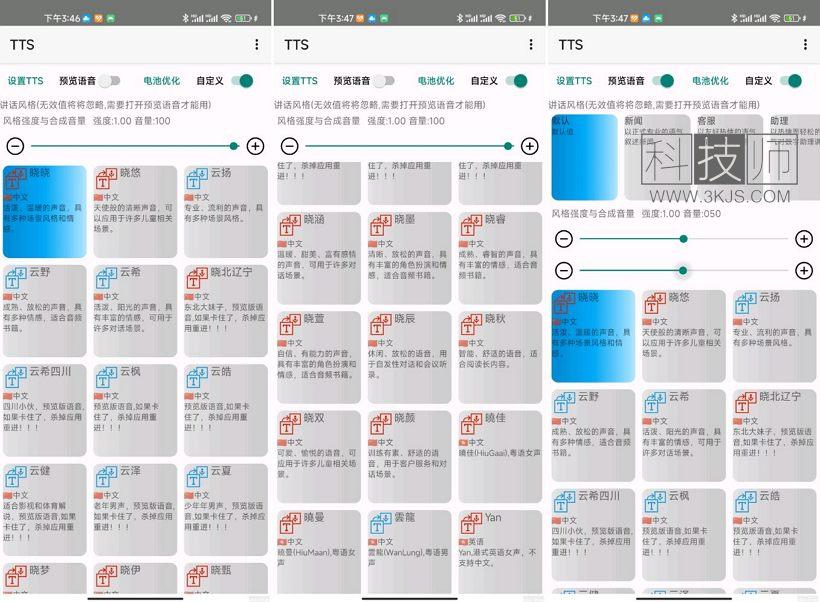Viewport: 820px width, 602px height.
Task: Select 云希四川 voice card on left screen
Action: pos(44,410)
